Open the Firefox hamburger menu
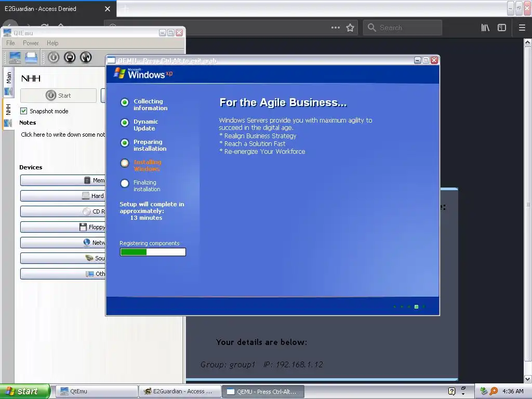Viewport: 532px width, 399px height. click(x=522, y=28)
